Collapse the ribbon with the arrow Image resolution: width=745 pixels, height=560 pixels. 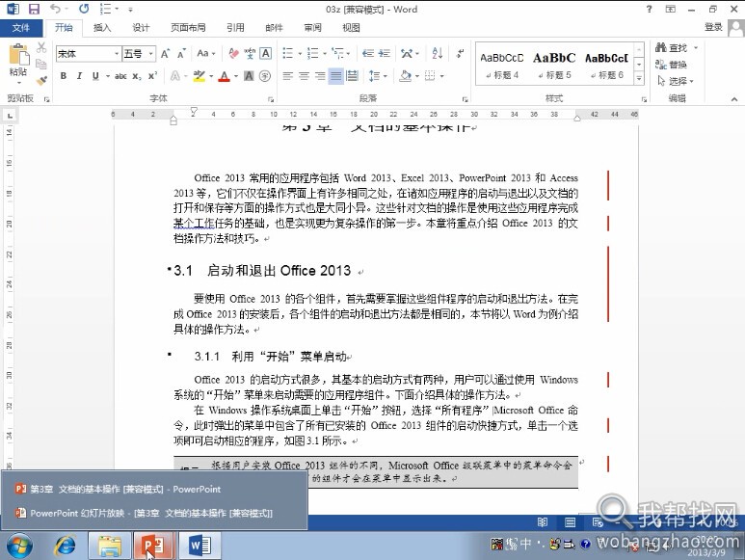tap(734, 99)
